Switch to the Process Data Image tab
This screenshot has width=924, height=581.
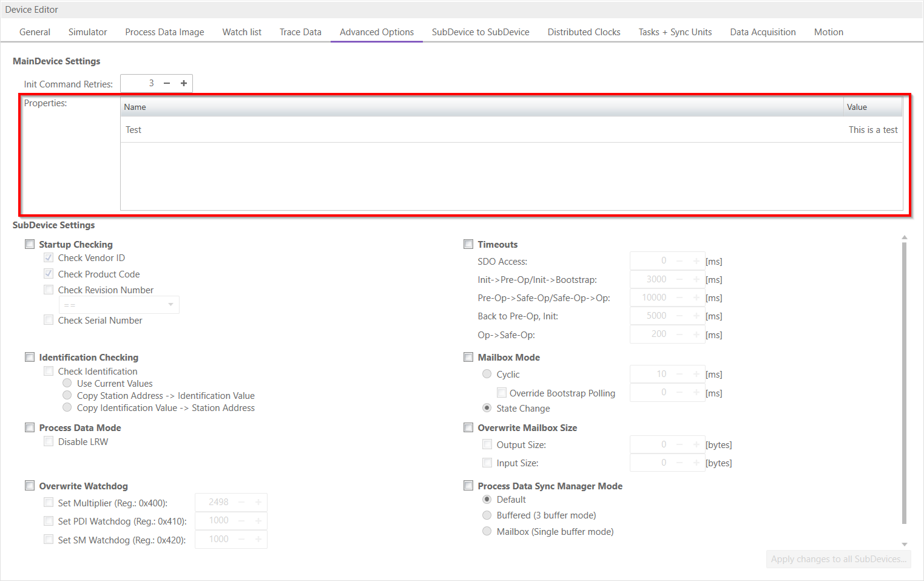click(x=164, y=32)
